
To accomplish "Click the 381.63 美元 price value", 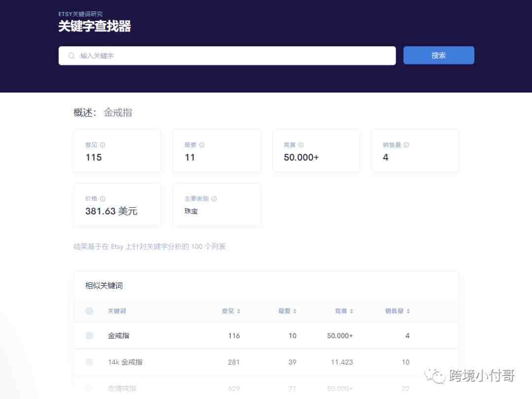I will (111, 211).
